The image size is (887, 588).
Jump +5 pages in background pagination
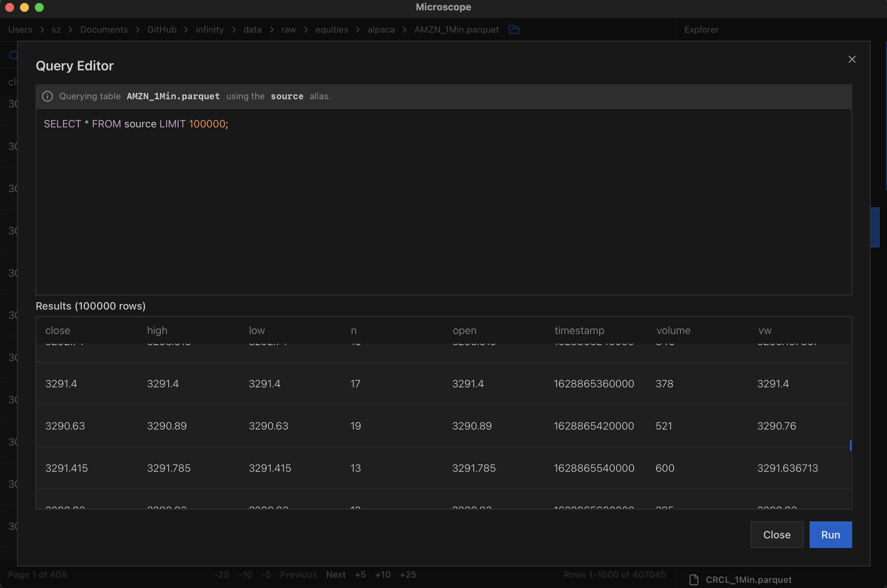360,575
